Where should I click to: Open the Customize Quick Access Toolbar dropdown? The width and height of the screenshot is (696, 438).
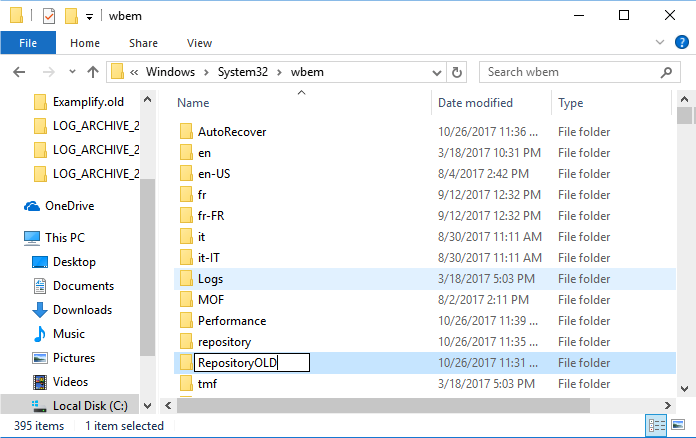coord(89,17)
